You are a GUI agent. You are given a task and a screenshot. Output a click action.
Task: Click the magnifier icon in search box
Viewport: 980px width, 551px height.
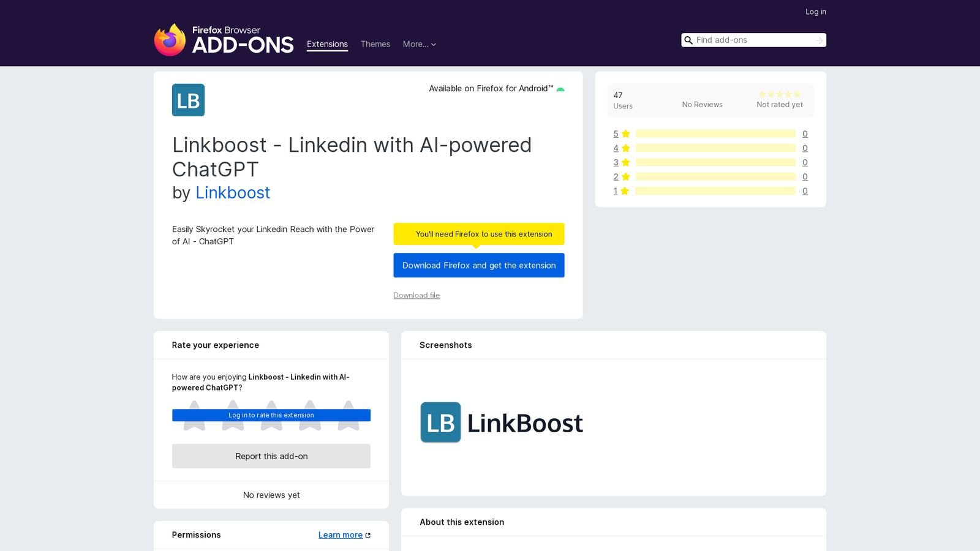point(688,40)
